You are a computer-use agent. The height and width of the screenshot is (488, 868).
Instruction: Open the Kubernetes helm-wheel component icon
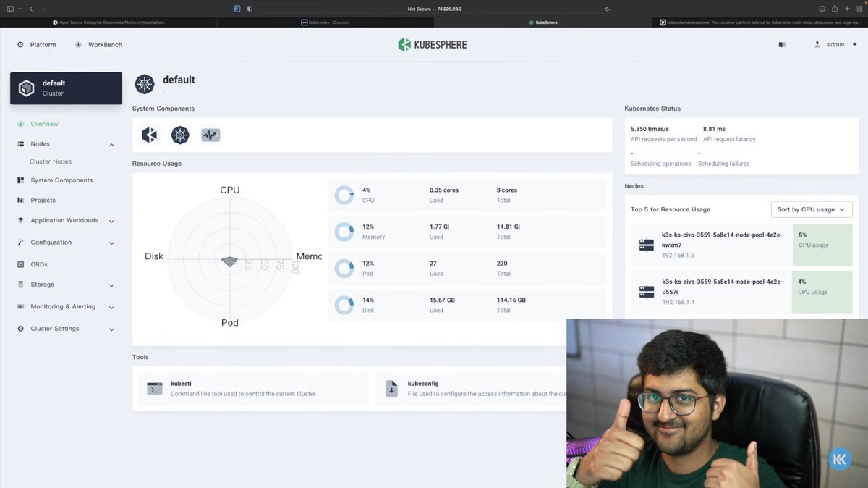[x=180, y=135]
